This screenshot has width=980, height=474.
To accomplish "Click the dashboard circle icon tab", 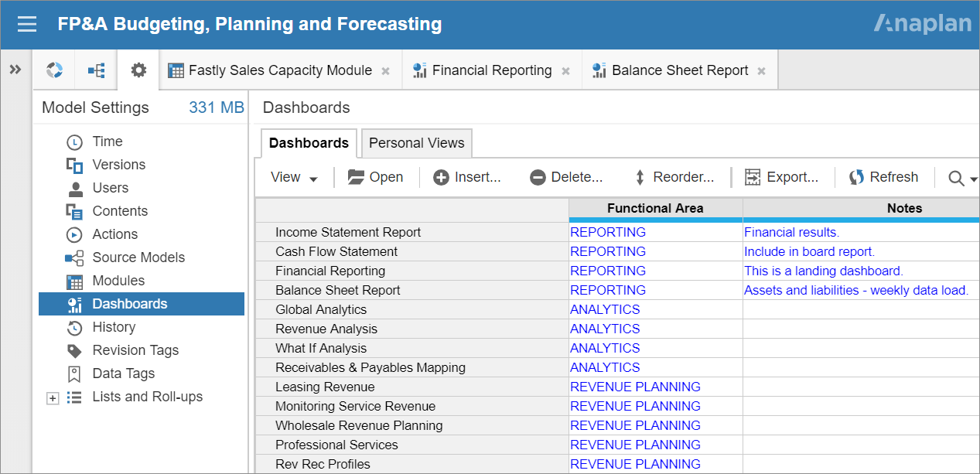I will tap(54, 70).
